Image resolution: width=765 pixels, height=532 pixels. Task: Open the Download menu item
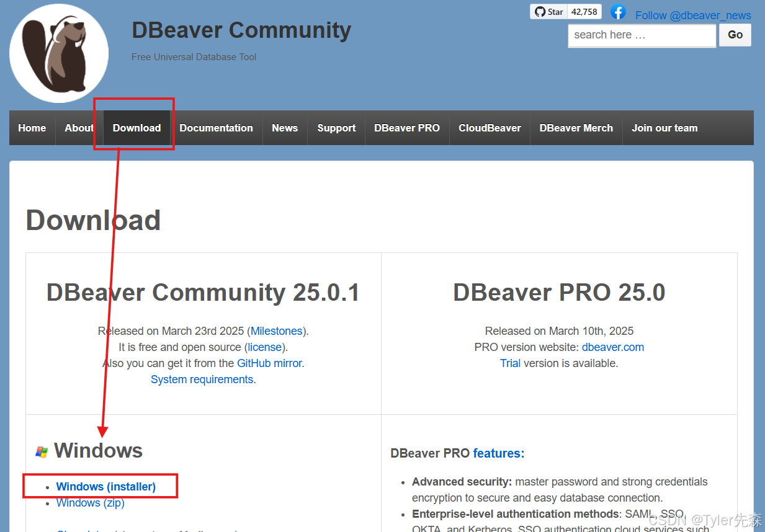pyautogui.click(x=136, y=128)
